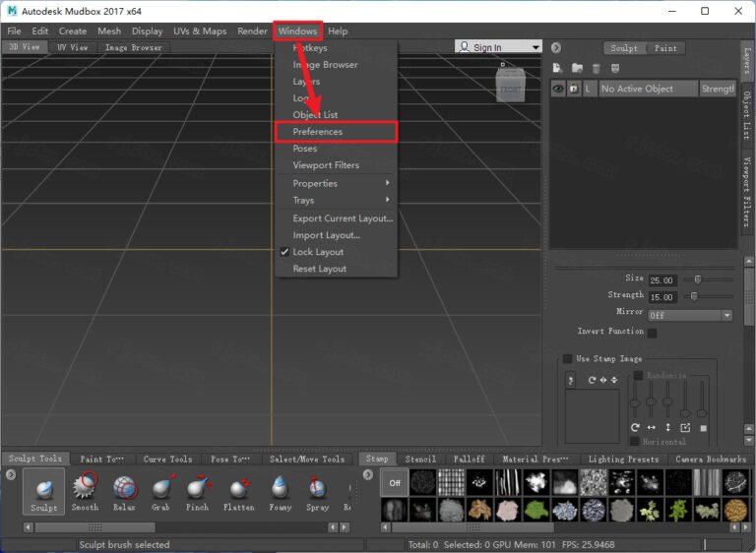Adjust the Strength slider handle
This screenshot has height=553, width=756.
point(694,296)
